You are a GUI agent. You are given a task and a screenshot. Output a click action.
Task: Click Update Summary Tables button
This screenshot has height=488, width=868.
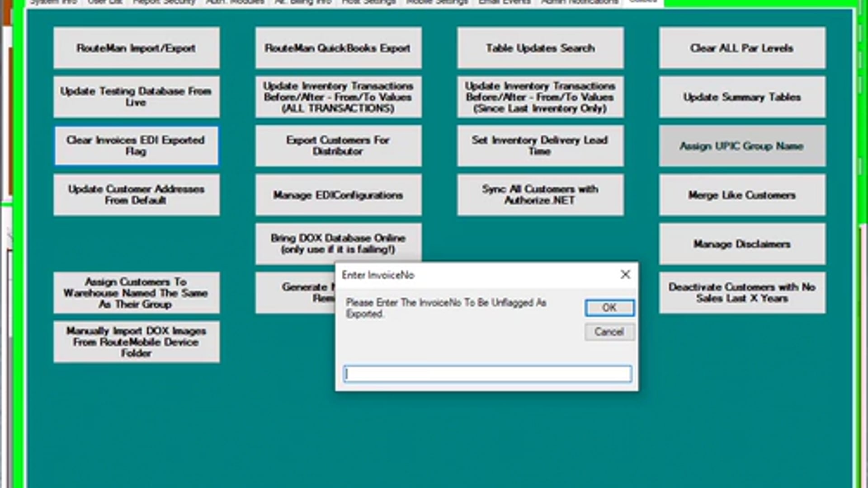742,97
